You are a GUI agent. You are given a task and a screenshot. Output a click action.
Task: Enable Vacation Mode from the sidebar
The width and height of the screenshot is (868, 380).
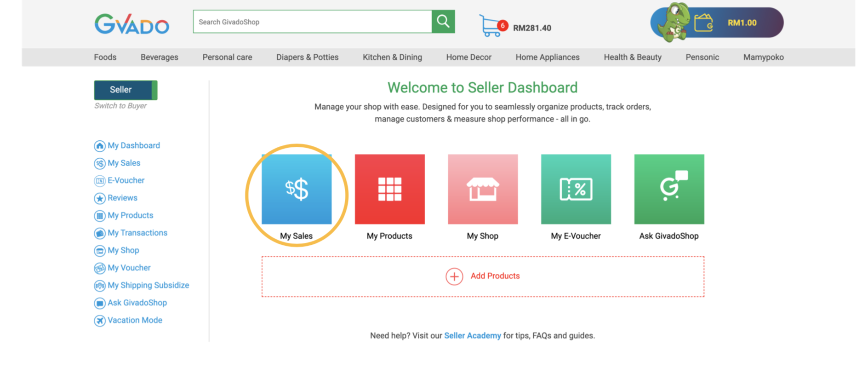pos(134,320)
